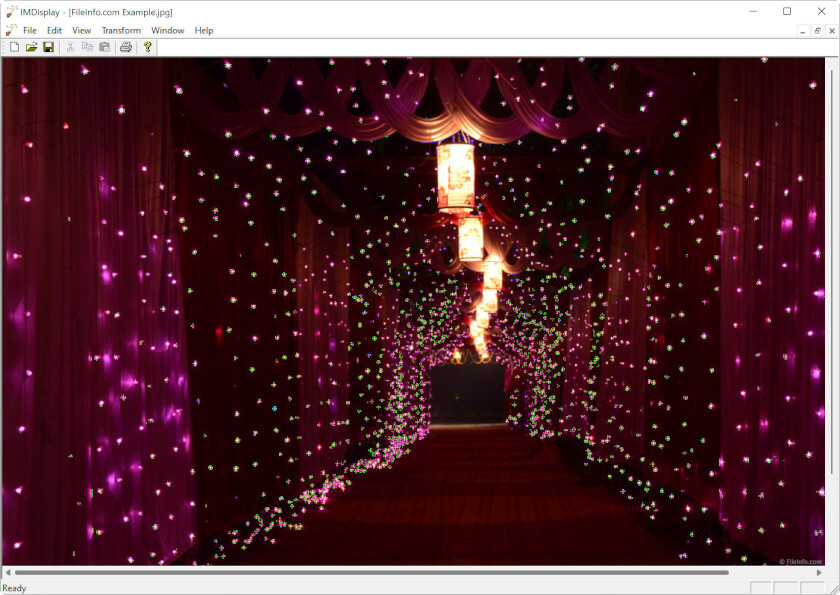Save the image via the disk icon

pos(48,48)
